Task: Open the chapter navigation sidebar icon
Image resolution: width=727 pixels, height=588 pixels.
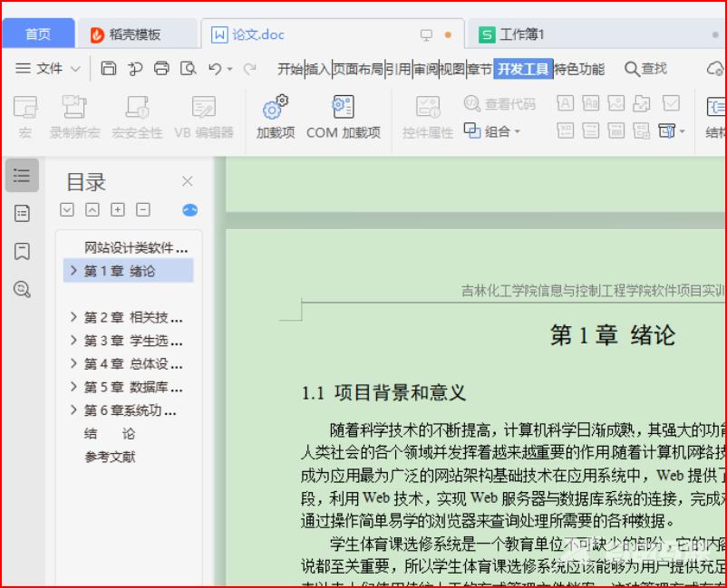Action: [22, 214]
